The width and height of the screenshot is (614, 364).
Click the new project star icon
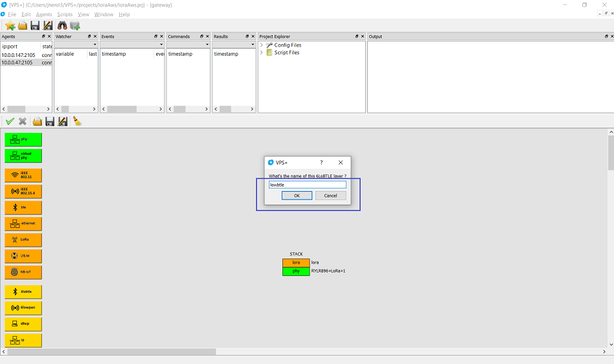[x=10, y=25]
